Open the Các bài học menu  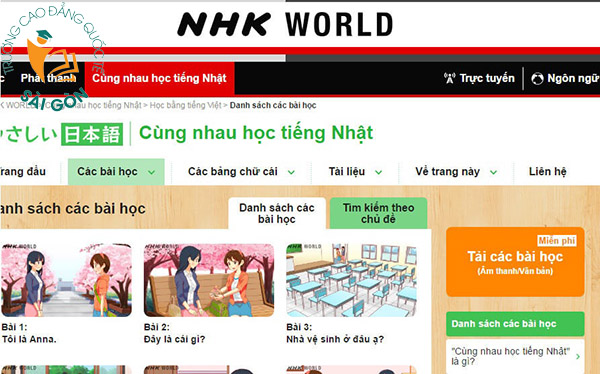pyautogui.click(x=116, y=171)
